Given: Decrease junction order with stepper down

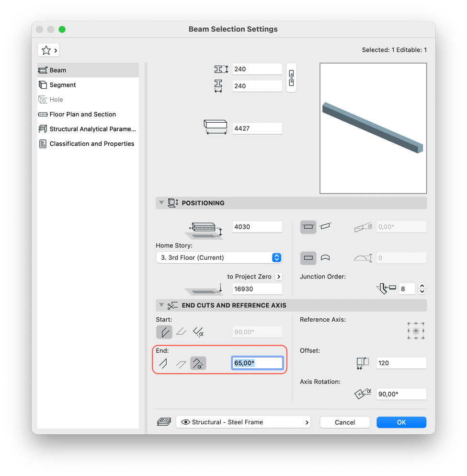Looking at the screenshot, I should [422, 292].
